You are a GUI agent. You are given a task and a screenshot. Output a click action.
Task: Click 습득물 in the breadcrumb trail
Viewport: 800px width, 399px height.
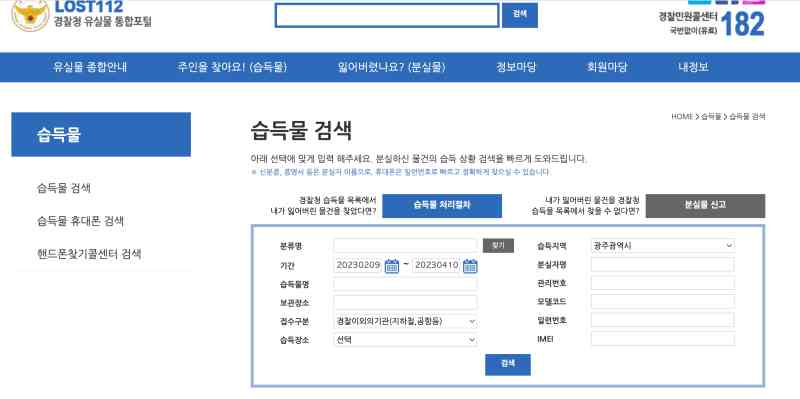711,117
